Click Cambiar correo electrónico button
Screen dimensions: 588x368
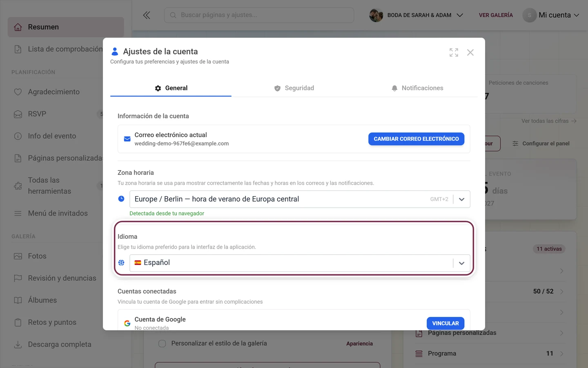click(416, 139)
